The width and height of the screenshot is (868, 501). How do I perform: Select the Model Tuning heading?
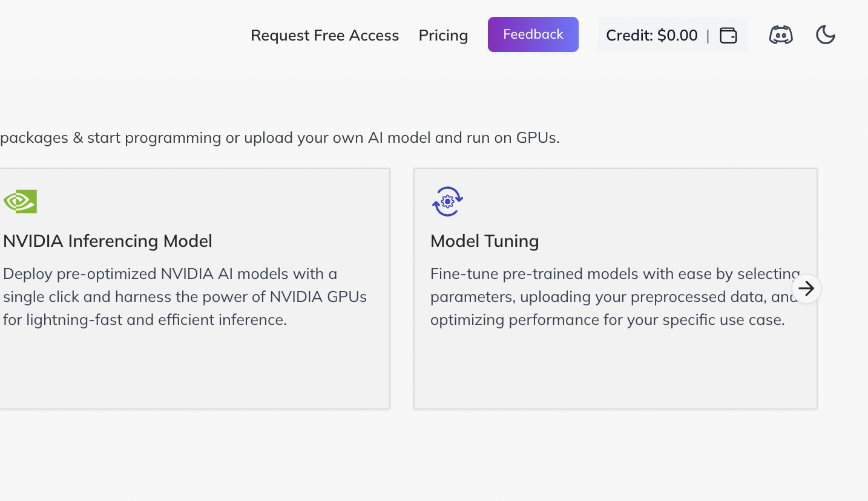[x=484, y=241]
